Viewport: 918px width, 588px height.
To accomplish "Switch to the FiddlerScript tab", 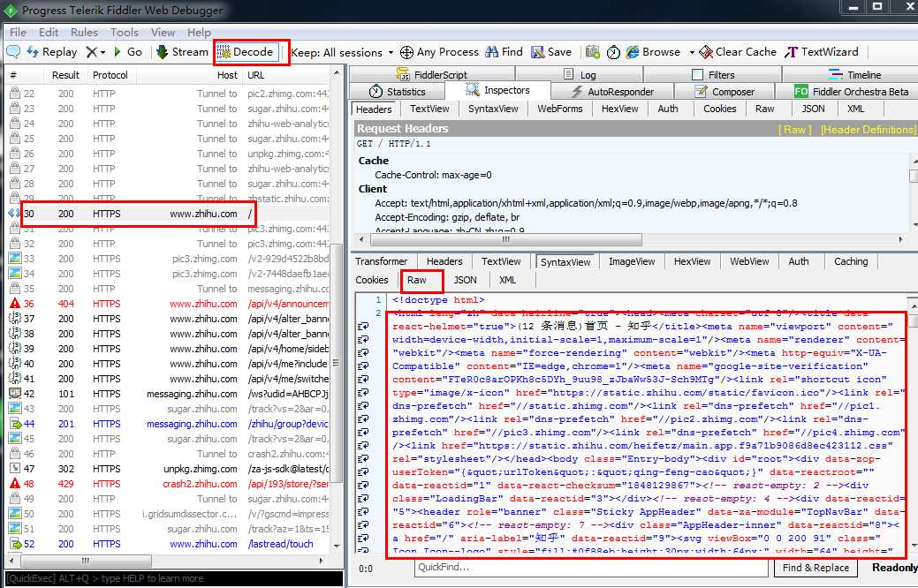I will (431, 74).
